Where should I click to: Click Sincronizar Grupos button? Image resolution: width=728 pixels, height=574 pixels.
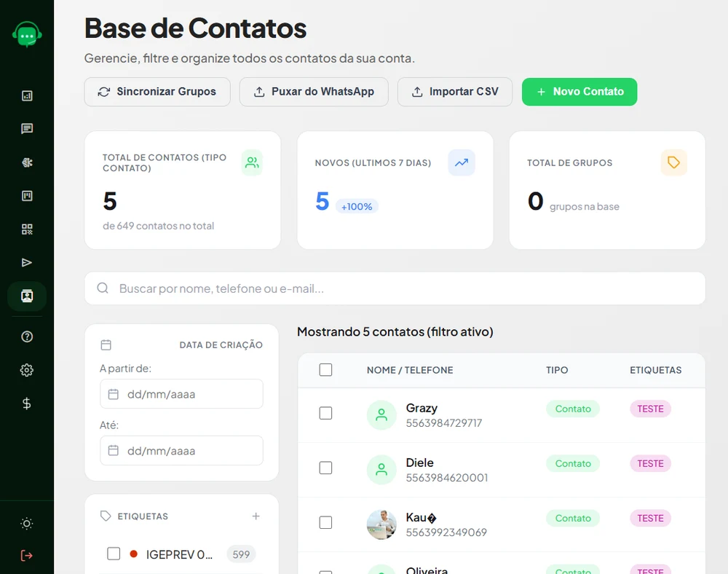(x=157, y=92)
